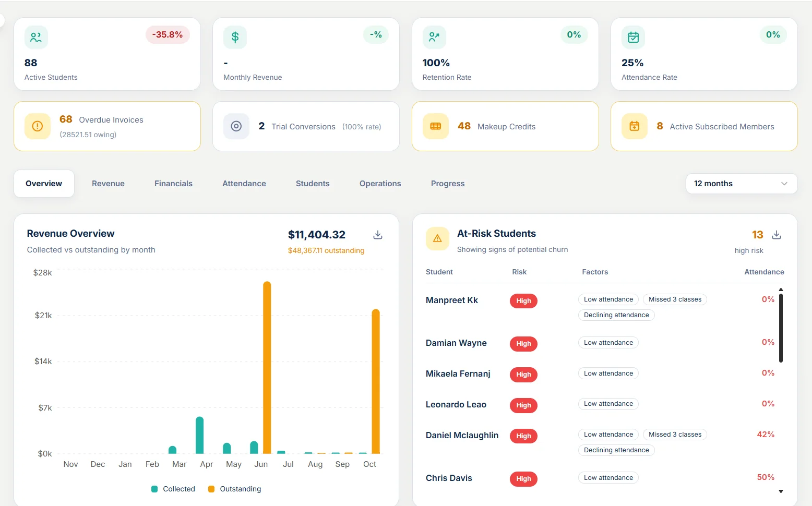Click Declining attendance tag for Manpreet Kk
This screenshot has height=506, width=812.
pos(616,315)
